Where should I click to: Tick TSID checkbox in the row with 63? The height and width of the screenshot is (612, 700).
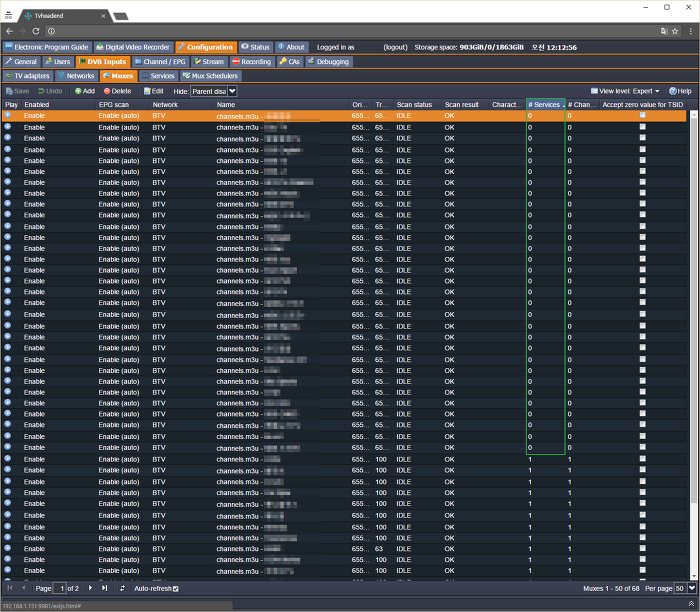click(642, 549)
